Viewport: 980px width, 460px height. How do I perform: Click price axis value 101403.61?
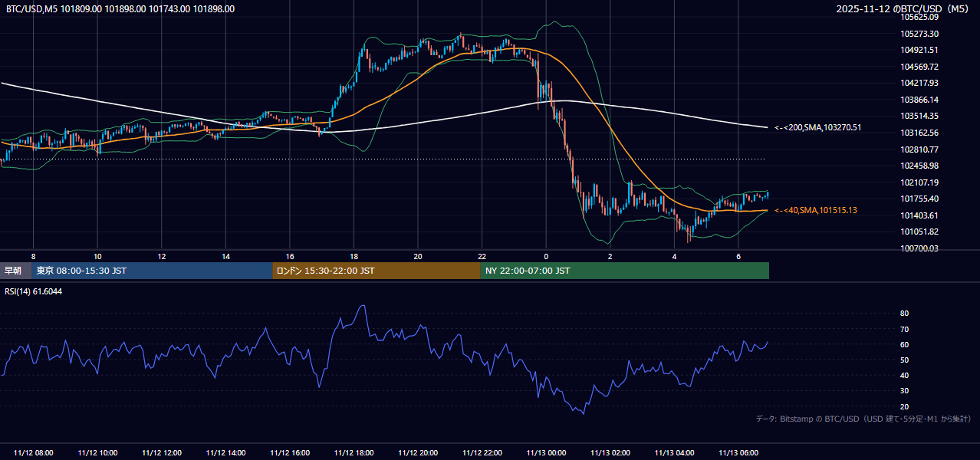point(920,215)
